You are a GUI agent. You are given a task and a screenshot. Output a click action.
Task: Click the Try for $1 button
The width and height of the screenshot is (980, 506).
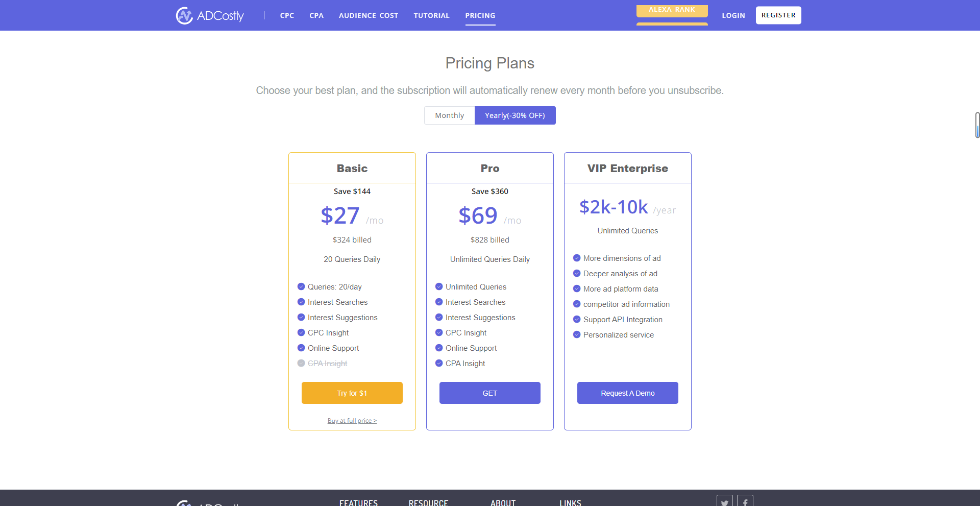coord(352,393)
